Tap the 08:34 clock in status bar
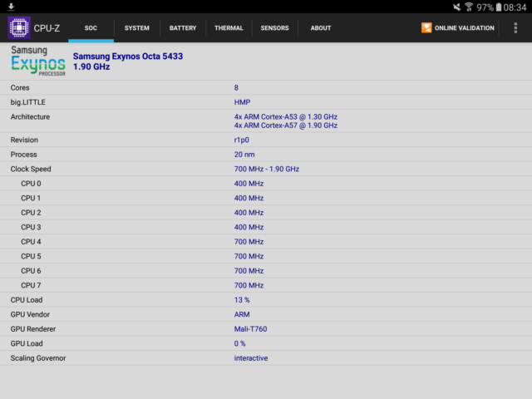Image resolution: width=532 pixels, height=399 pixels. [x=515, y=7]
